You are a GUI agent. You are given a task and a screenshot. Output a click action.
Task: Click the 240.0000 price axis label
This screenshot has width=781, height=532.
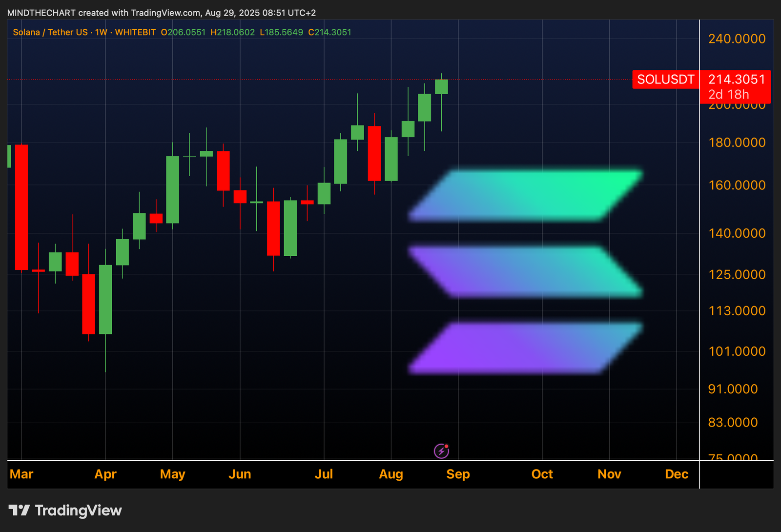(737, 39)
